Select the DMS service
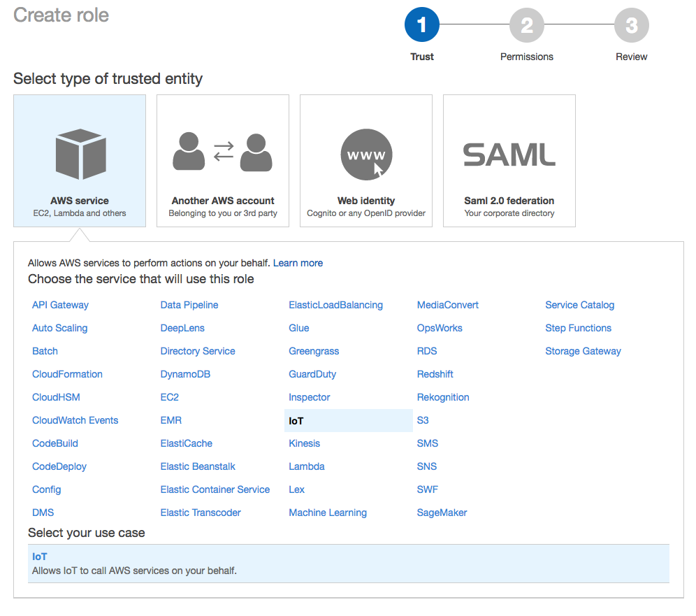 tap(43, 513)
